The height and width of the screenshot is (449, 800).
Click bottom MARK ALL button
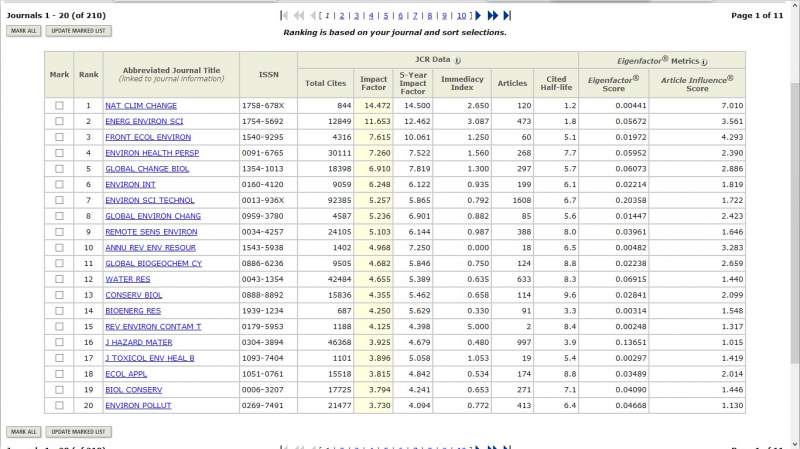23,432
